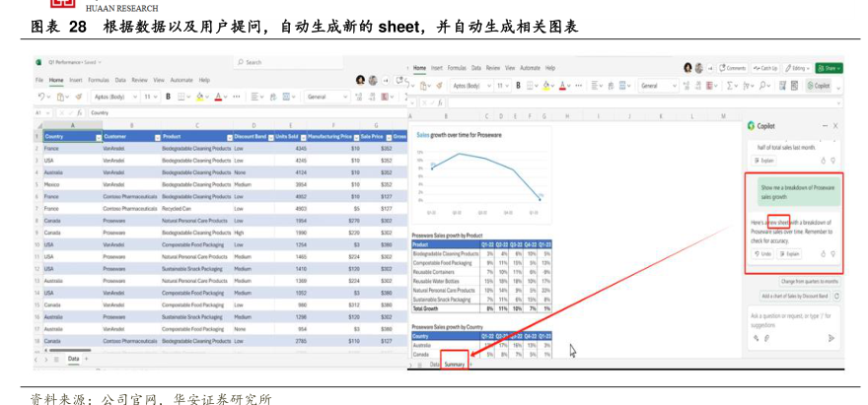Screen dimensions: 868x405
Task: Click Paste clipboard icon in left window
Action: click(x=60, y=97)
